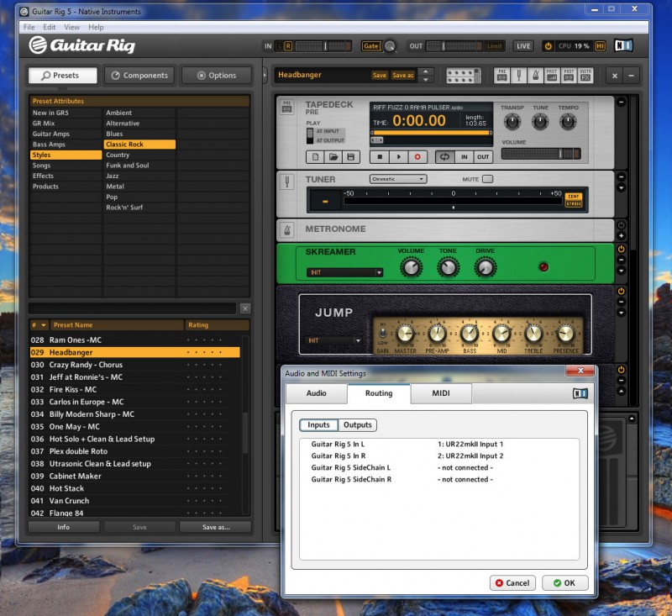Minimize the Tapedeck Pre module
This screenshot has height=616, width=672.
(621, 103)
